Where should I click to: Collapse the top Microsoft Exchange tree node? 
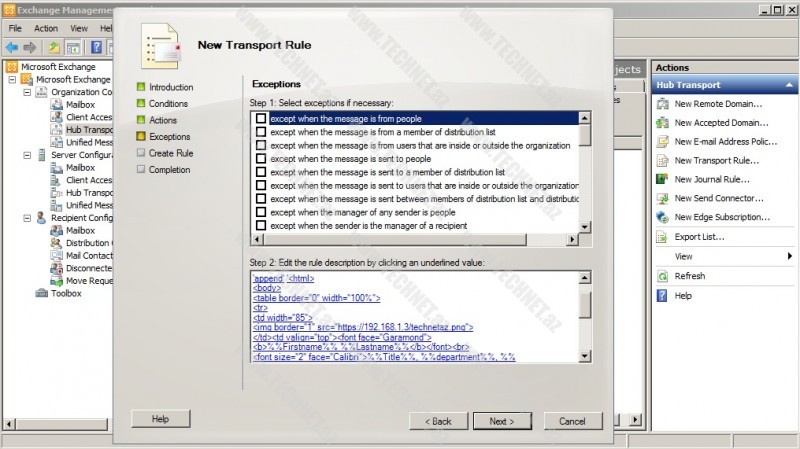tap(12, 80)
